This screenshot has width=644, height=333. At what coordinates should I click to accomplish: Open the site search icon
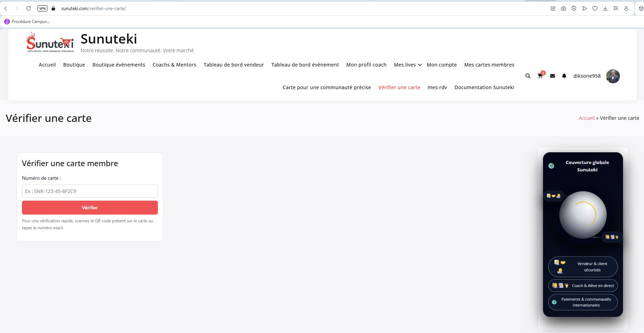pyautogui.click(x=528, y=76)
